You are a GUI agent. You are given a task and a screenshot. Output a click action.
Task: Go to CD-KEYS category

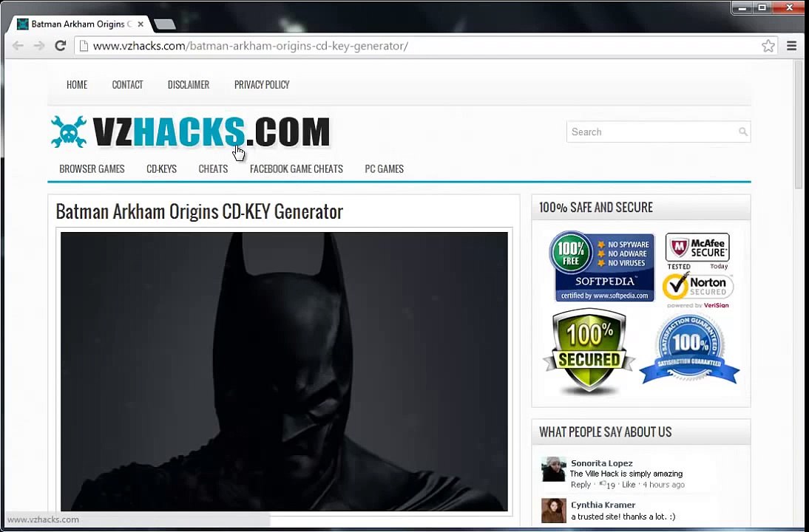coord(161,169)
